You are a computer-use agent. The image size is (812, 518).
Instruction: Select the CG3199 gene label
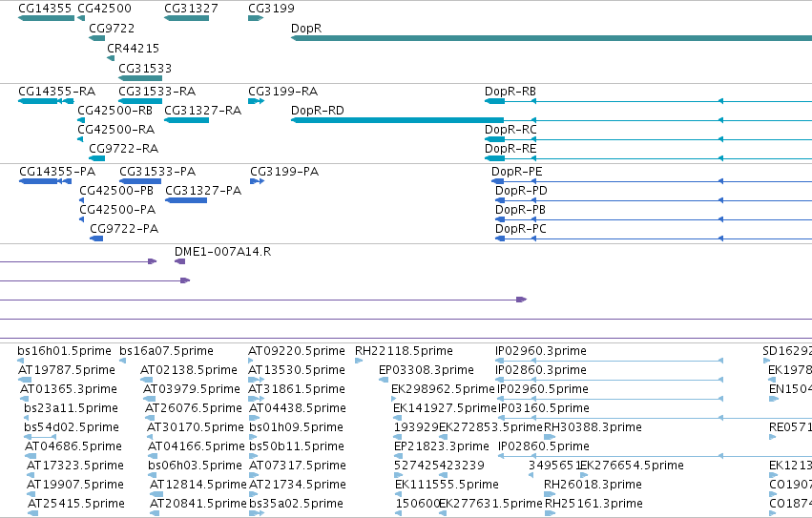(x=271, y=9)
